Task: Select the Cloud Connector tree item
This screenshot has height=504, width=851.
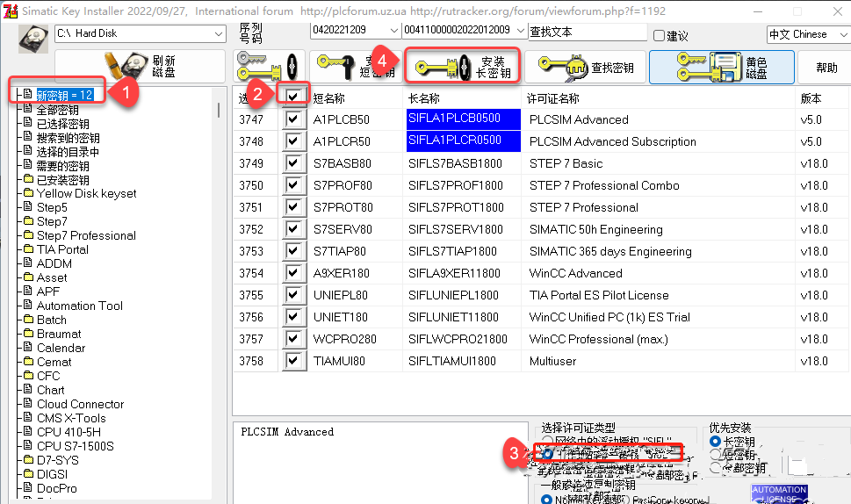Action: point(80,404)
